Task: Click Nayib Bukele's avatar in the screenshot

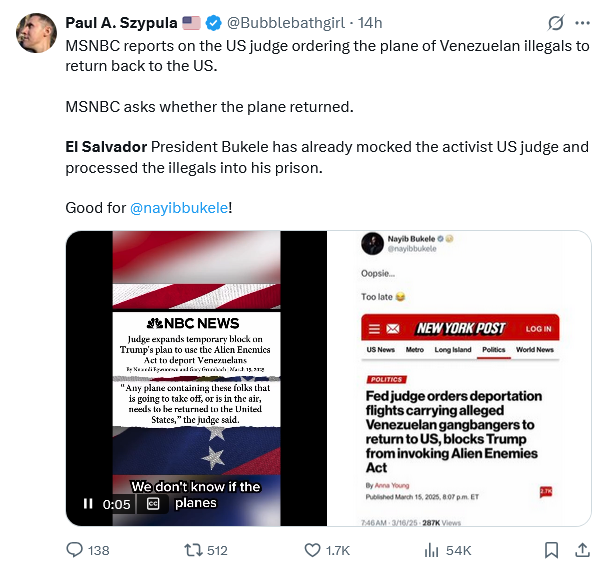Action: [371, 246]
